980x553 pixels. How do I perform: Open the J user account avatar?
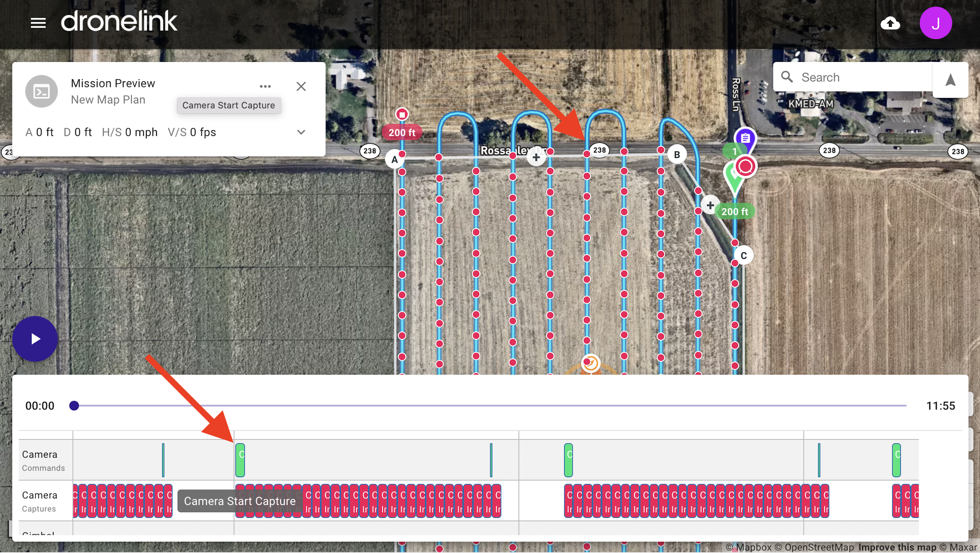(x=935, y=23)
